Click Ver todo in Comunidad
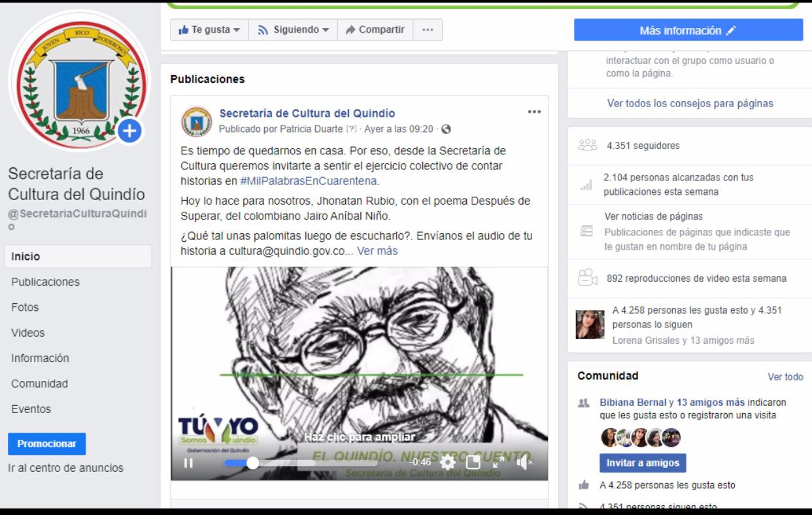 coord(785,377)
